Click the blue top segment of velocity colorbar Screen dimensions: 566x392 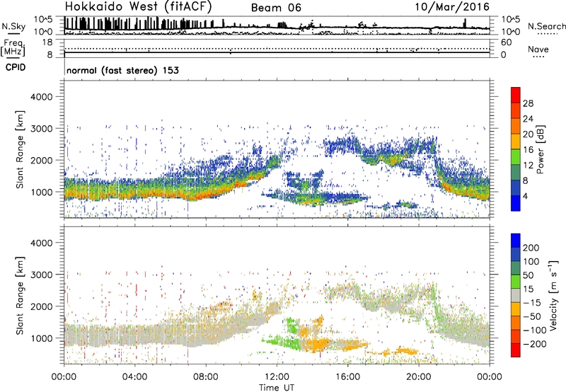[x=516, y=241]
